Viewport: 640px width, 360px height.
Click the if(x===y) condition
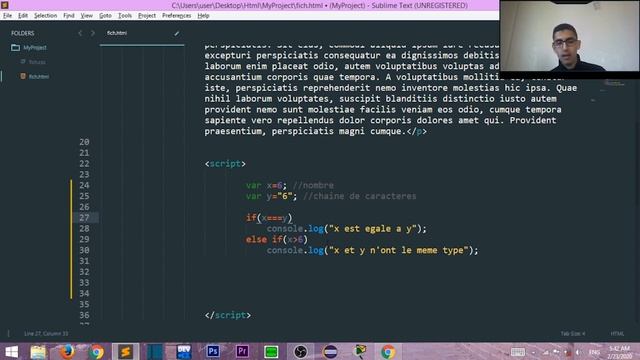269,218
